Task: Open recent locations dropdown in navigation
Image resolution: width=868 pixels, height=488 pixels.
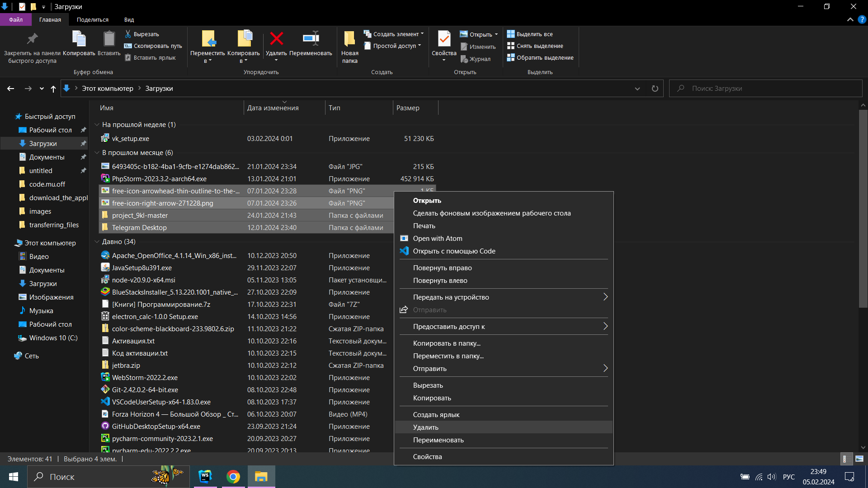Action: tap(42, 89)
